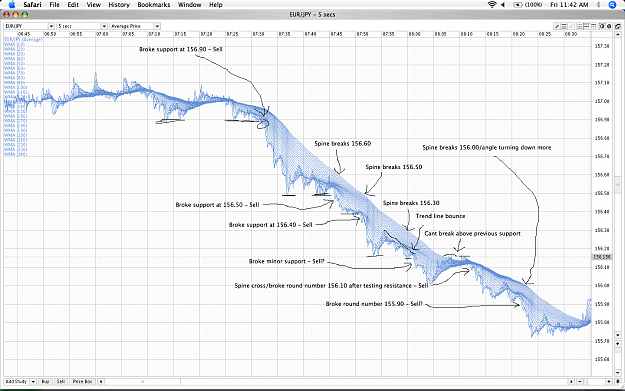Click the bottom-right corner reset icon

618,381
